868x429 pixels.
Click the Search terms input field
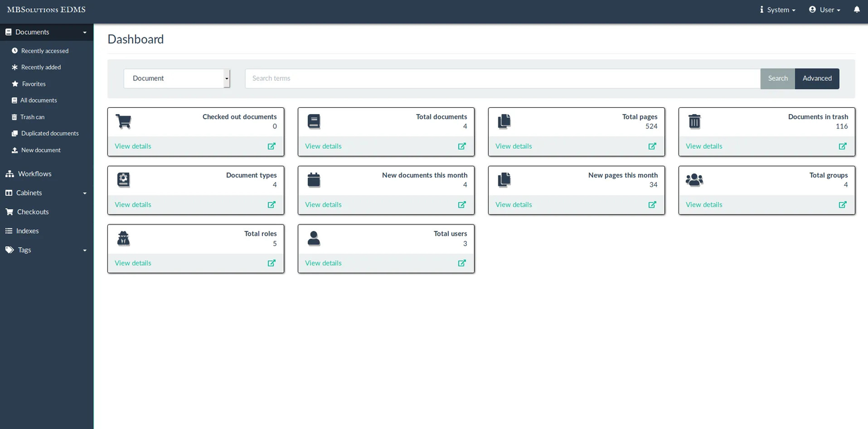click(x=501, y=78)
